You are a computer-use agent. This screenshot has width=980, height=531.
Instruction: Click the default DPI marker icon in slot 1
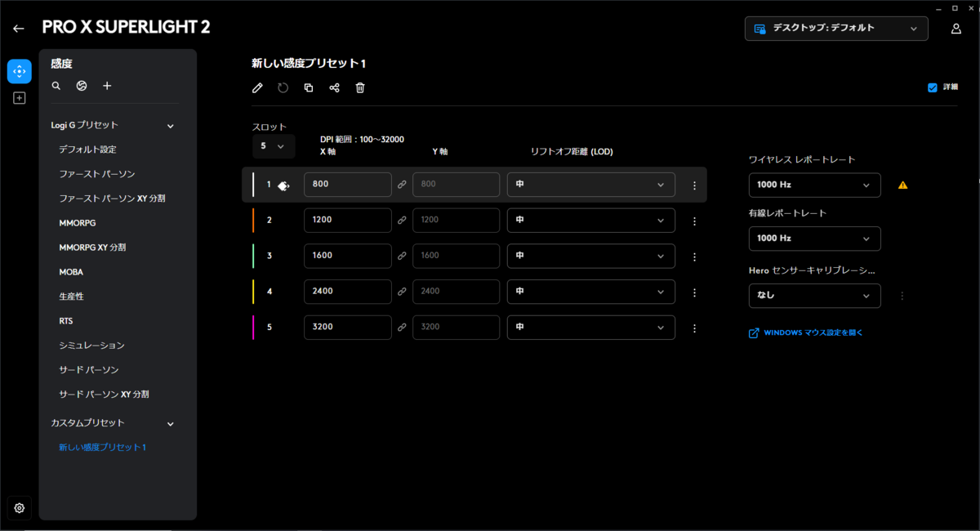click(x=283, y=185)
